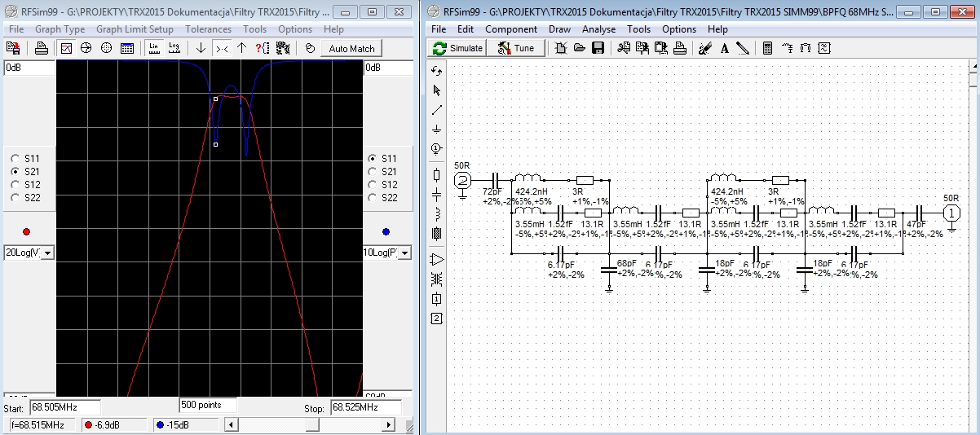Switch graph to Log frequency scale
Image resolution: width=980 pixels, height=435 pixels.
pos(174,48)
